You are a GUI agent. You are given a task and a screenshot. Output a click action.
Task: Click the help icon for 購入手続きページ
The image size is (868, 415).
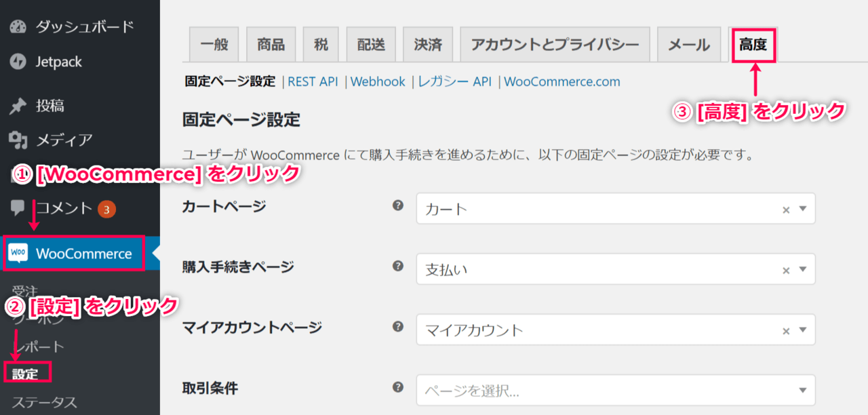[399, 266]
